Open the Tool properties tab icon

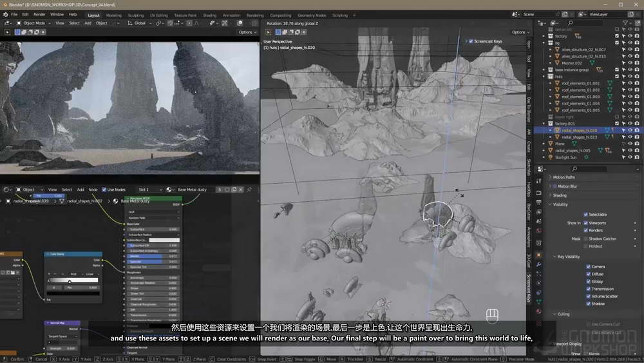click(539, 181)
